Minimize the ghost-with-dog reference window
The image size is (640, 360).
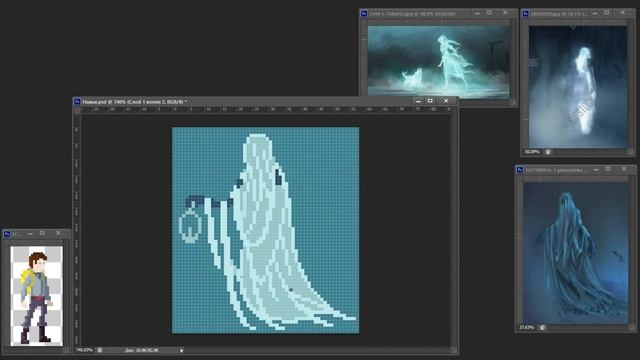click(477, 13)
